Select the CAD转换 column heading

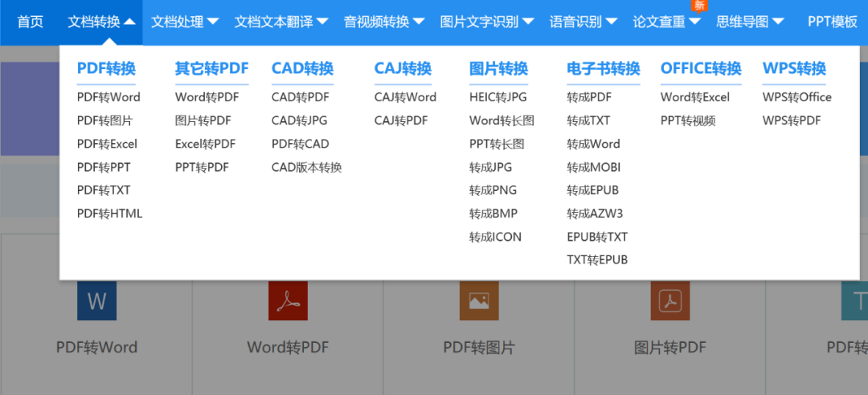pyautogui.click(x=302, y=69)
